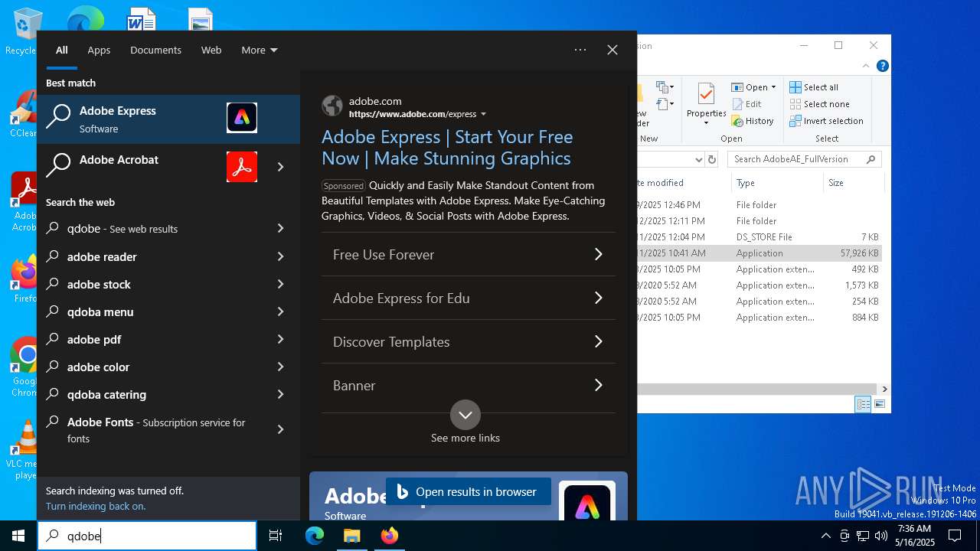Click the taskbar search input box
This screenshot has height=551, width=980.
click(x=147, y=536)
